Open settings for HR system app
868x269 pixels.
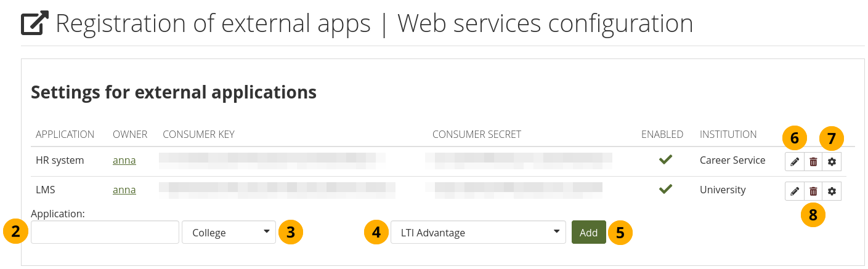[832, 161]
